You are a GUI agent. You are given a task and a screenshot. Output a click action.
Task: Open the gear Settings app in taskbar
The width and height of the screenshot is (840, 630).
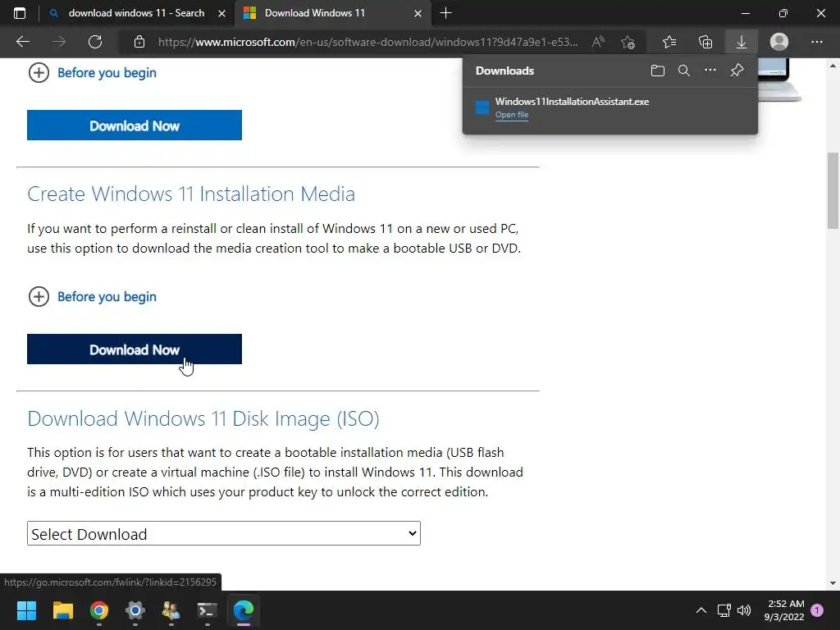click(x=135, y=610)
